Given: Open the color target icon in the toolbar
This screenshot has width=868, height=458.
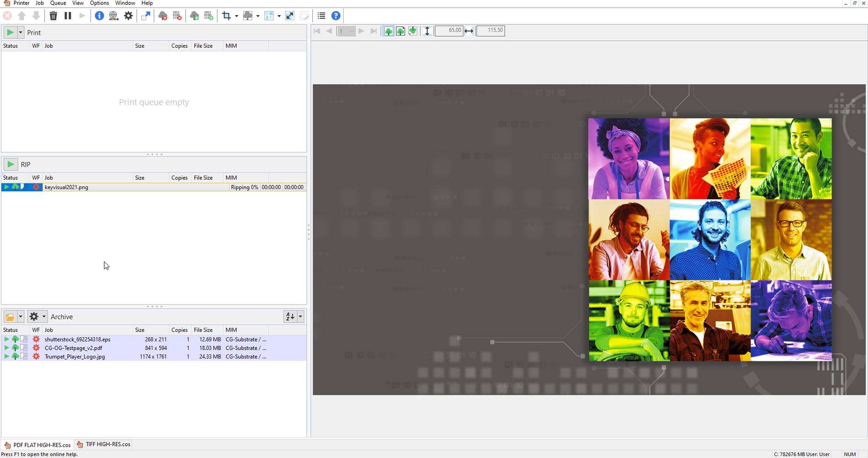Looking at the screenshot, I should click(x=114, y=16).
